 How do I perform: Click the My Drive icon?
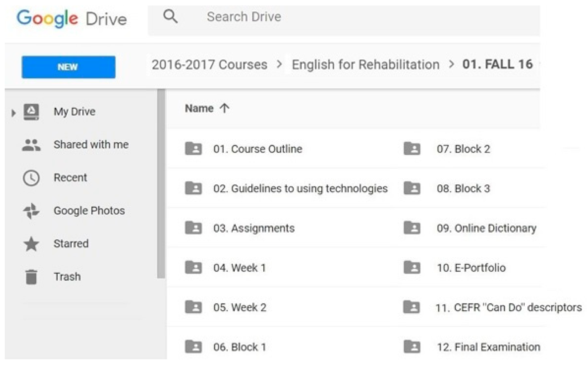pyautogui.click(x=31, y=112)
